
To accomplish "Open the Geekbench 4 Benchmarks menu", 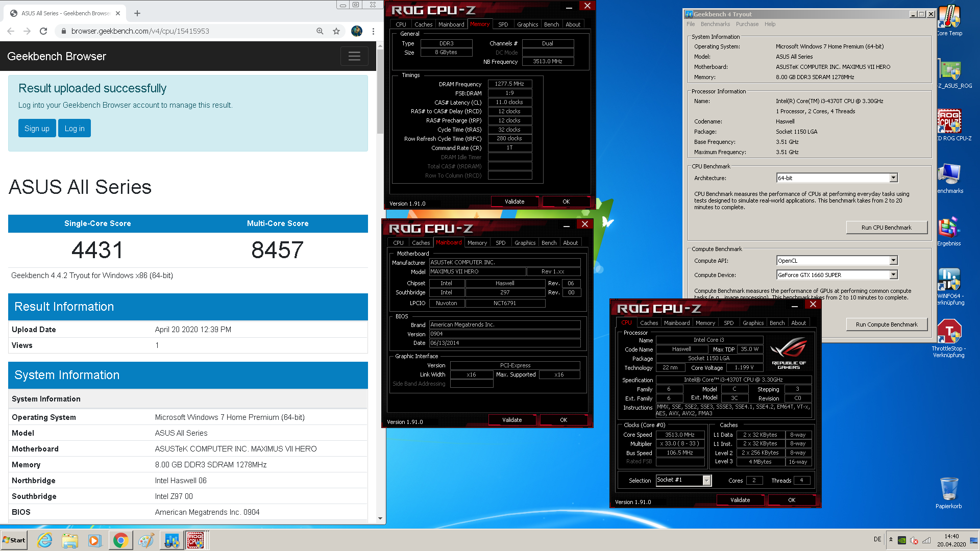I will 715,24.
